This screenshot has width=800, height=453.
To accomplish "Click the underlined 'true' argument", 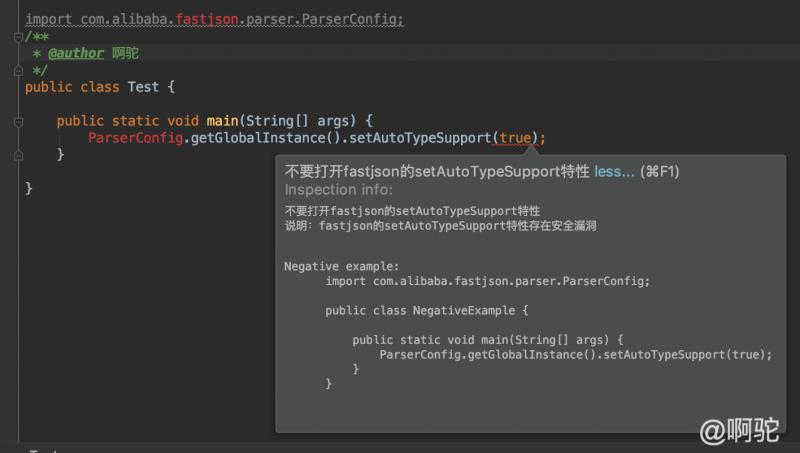I will click(516, 138).
